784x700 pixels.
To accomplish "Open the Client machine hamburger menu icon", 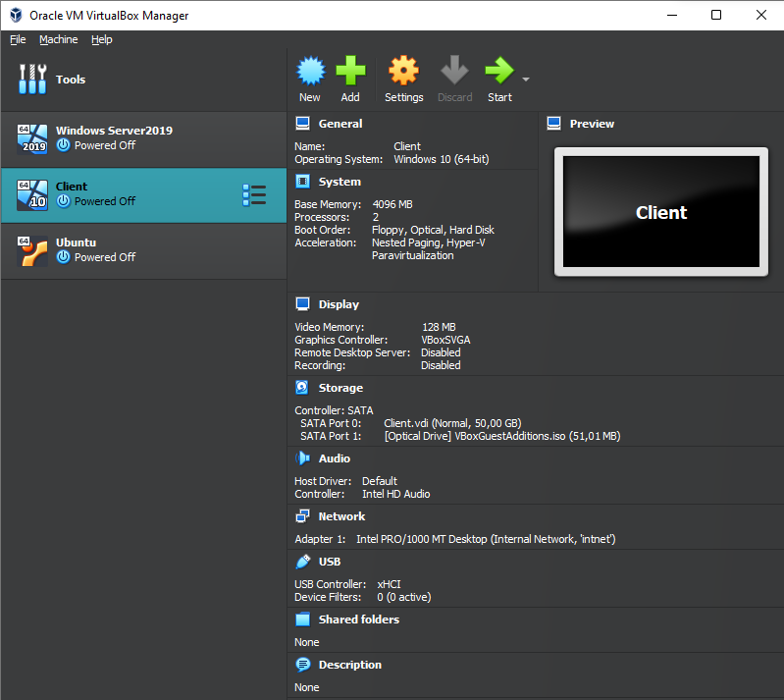I will 254,194.
